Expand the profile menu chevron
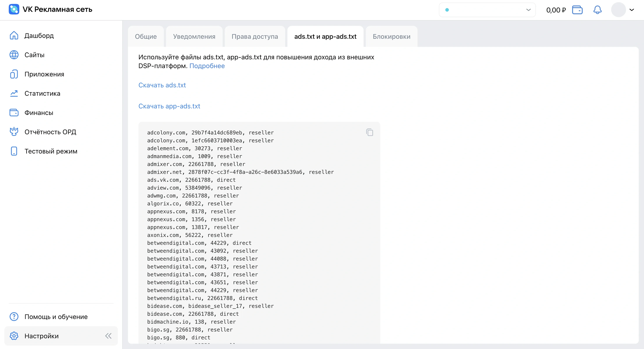The width and height of the screenshot is (644, 349). (x=632, y=10)
